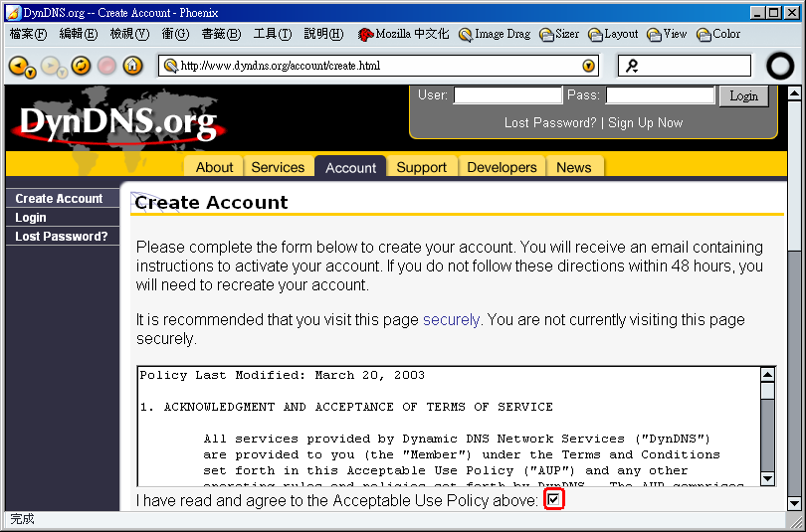Click the Pass login input field

[660, 95]
